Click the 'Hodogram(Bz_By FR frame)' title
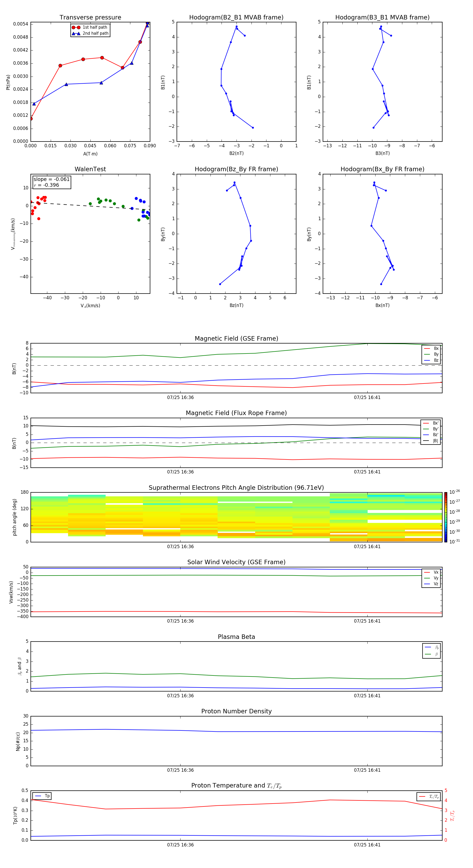473x868 pixels. [236, 169]
